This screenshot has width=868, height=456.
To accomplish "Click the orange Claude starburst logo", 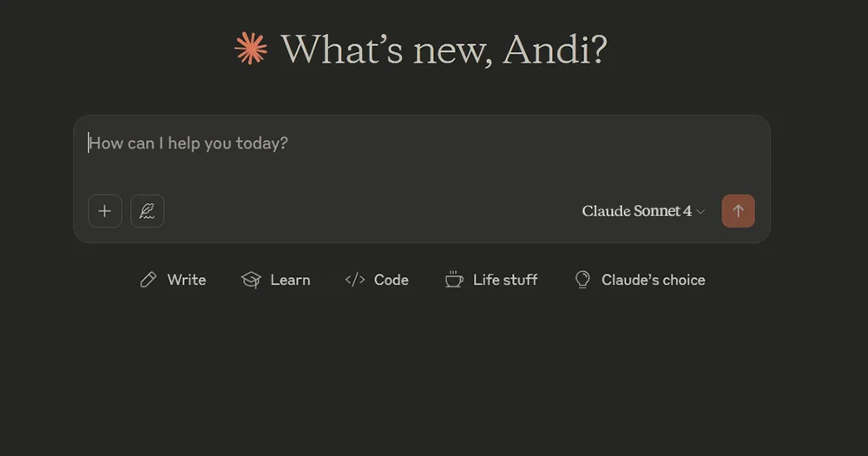I will click(x=251, y=49).
